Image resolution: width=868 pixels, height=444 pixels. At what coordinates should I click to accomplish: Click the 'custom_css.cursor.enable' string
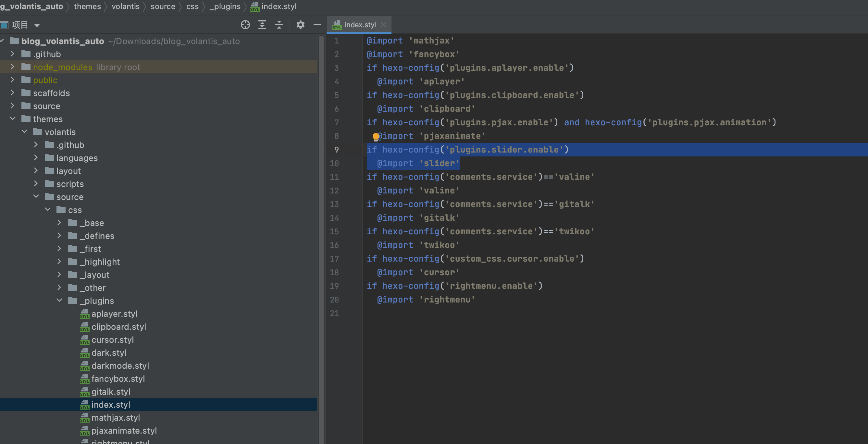(x=512, y=259)
